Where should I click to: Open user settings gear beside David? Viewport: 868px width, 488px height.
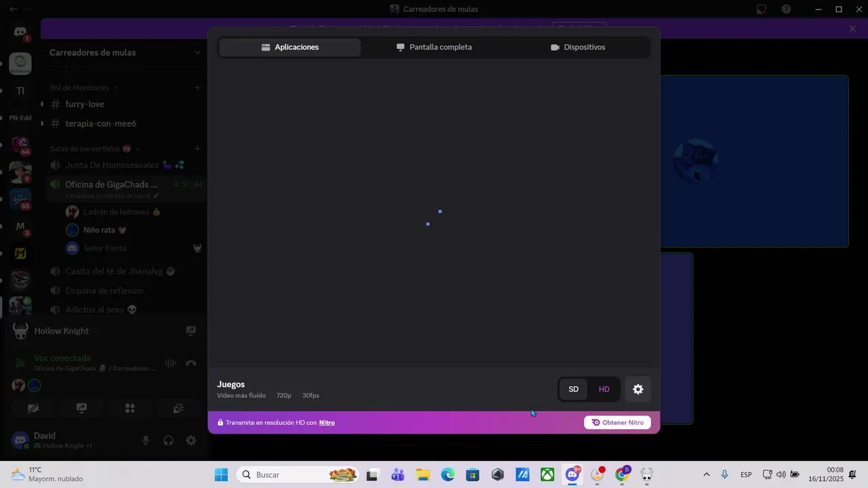coord(191,441)
